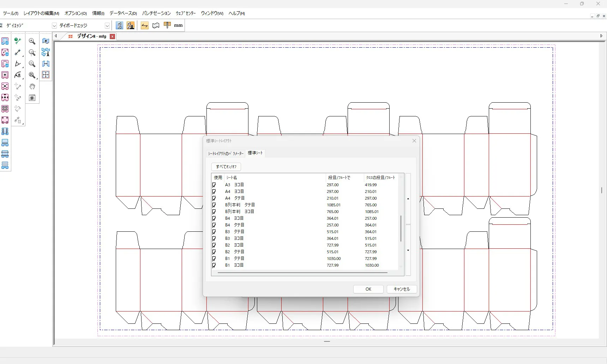Viewport: 607px width, 364px height.
Task: Select the zoom out magnifier tool
Action: [x=32, y=64]
